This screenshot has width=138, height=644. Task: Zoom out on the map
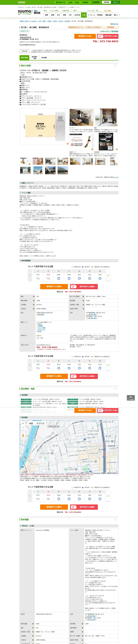click(x=23, y=428)
